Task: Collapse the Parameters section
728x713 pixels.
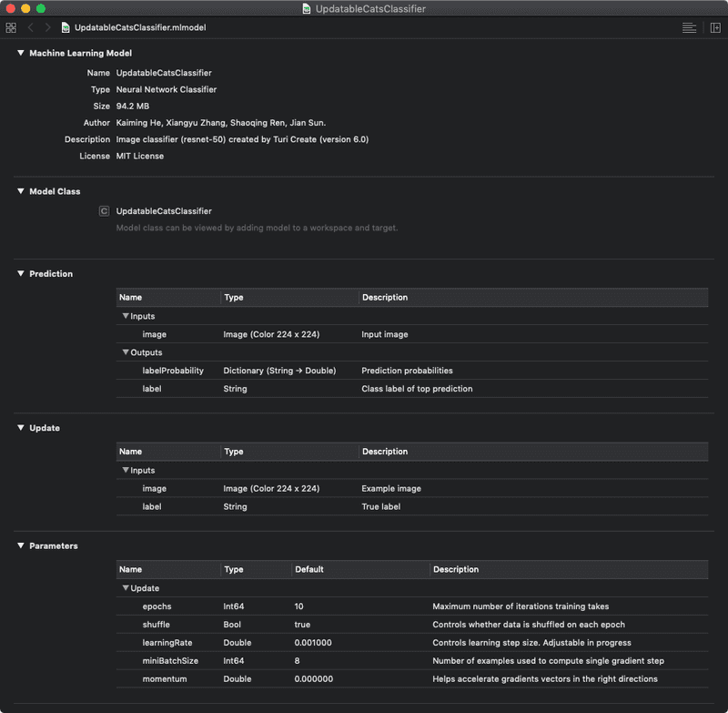Action: tap(20, 545)
